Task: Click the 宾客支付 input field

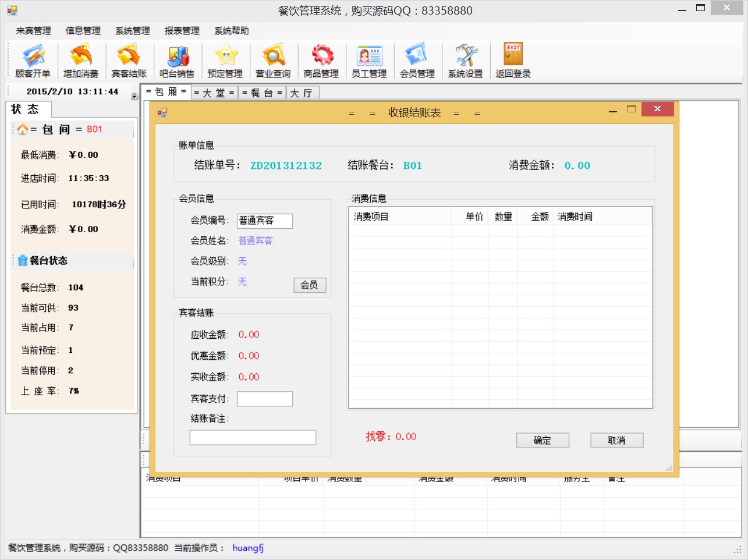Action: tap(265, 399)
